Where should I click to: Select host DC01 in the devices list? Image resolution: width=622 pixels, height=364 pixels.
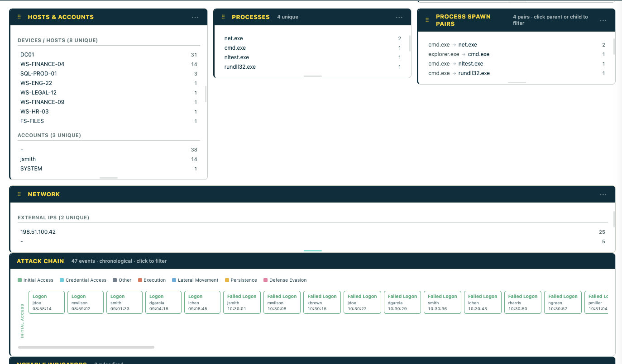tap(109, 55)
